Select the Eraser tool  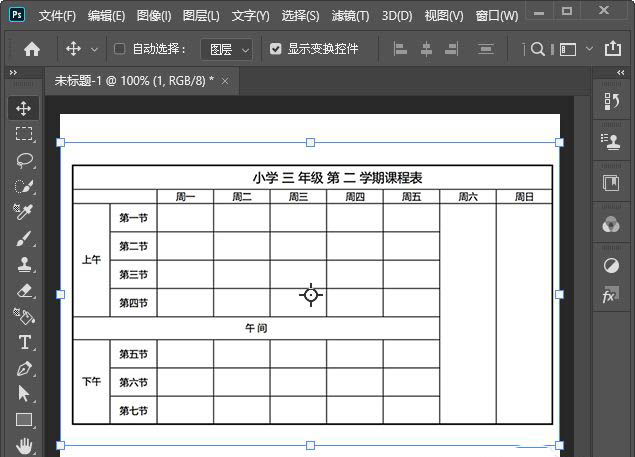pos(24,290)
